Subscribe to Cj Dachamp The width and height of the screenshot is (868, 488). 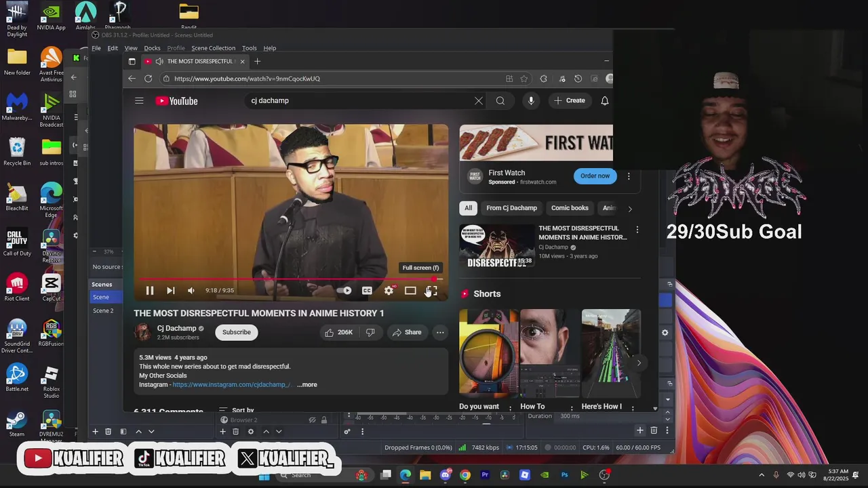(237, 332)
